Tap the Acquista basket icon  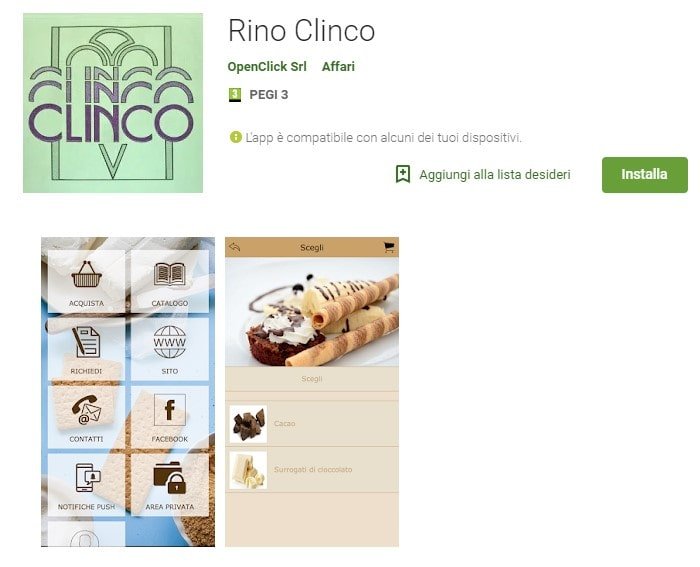pyautogui.click(x=87, y=274)
